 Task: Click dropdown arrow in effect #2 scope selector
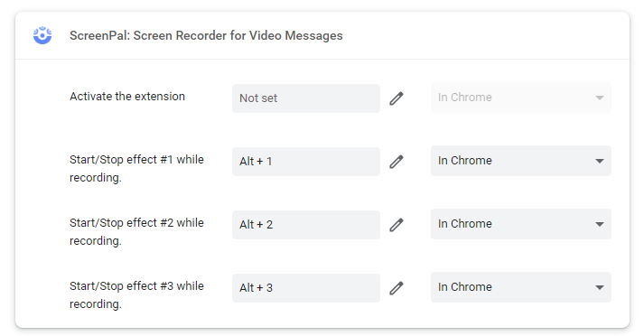600,224
